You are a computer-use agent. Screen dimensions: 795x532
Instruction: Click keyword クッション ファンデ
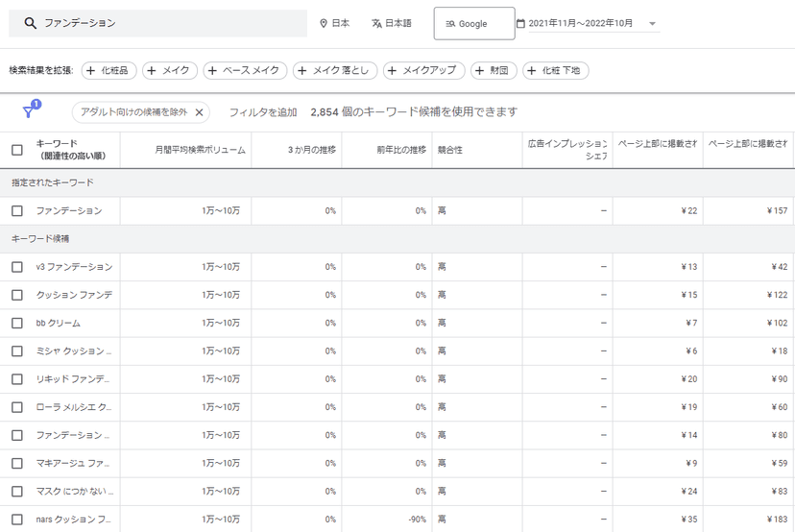74,295
